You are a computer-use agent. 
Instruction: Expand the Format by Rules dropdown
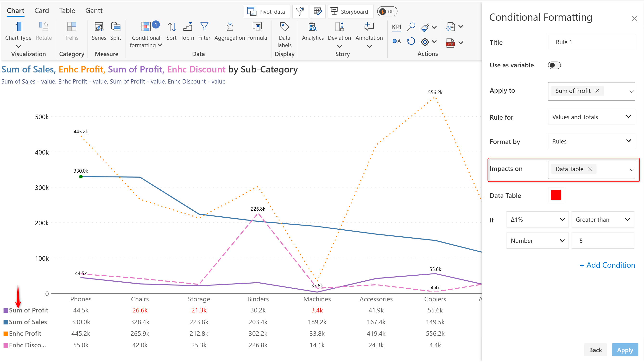coord(591,141)
